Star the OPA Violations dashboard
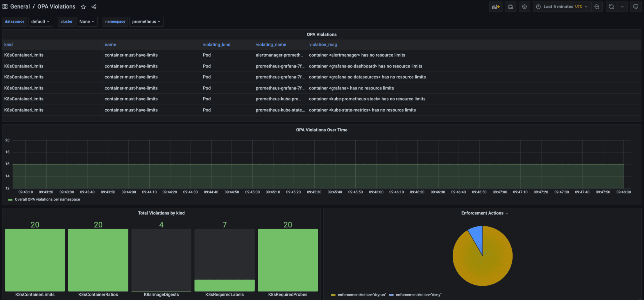 pos(83,7)
